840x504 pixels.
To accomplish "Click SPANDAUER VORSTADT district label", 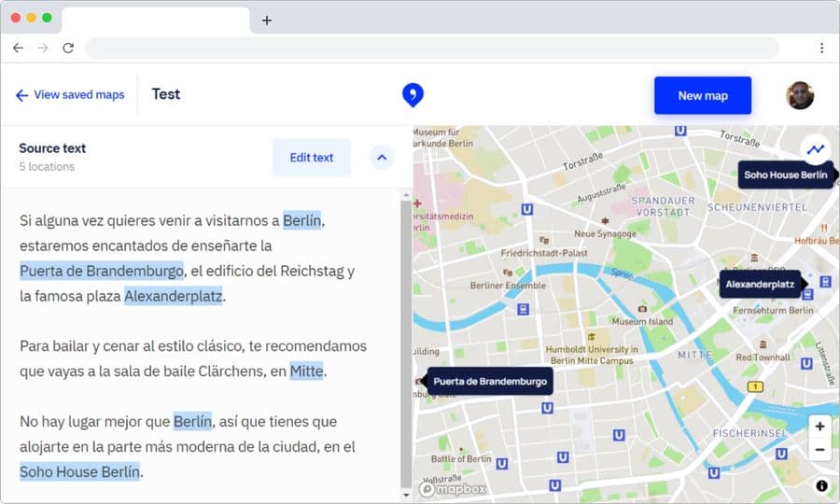I will point(663,206).
